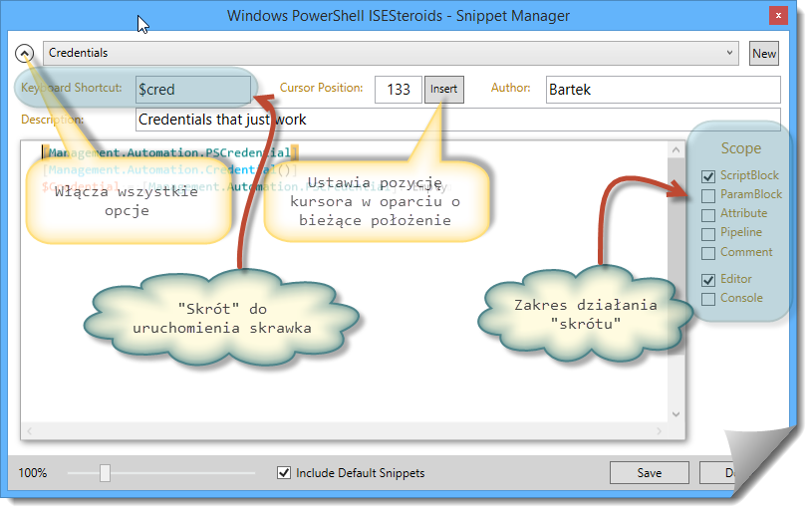Uncheck the ScriptBlock scope checkbox
The image size is (812, 513).
click(x=708, y=176)
